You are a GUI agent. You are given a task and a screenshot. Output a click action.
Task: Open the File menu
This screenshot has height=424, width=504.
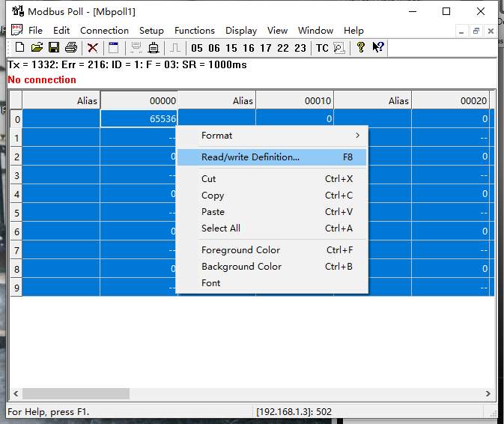(35, 30)
